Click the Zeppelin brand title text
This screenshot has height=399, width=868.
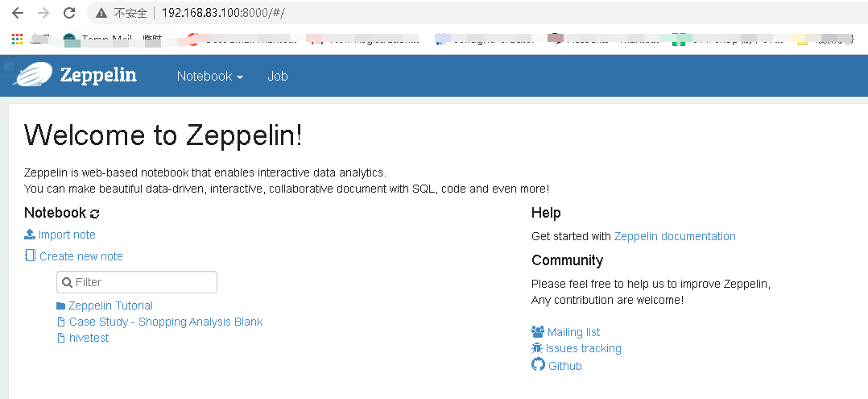pyautogui.click(x=98, y=75)
